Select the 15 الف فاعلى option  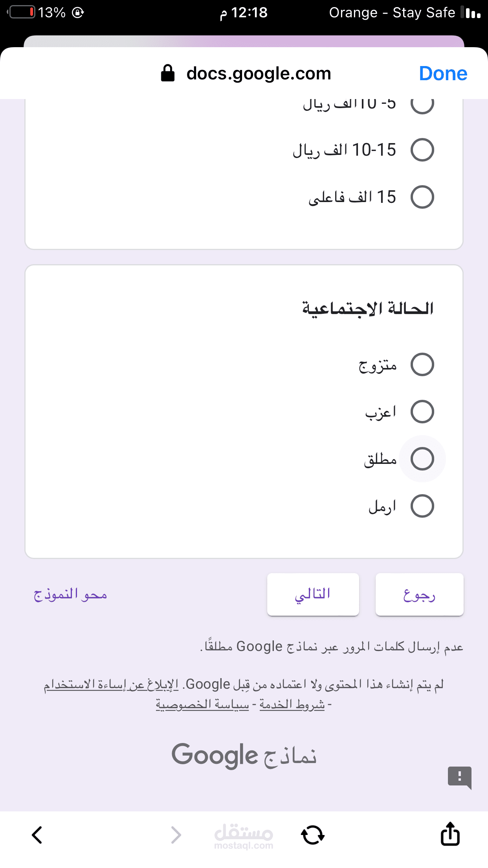pos(422,197)
